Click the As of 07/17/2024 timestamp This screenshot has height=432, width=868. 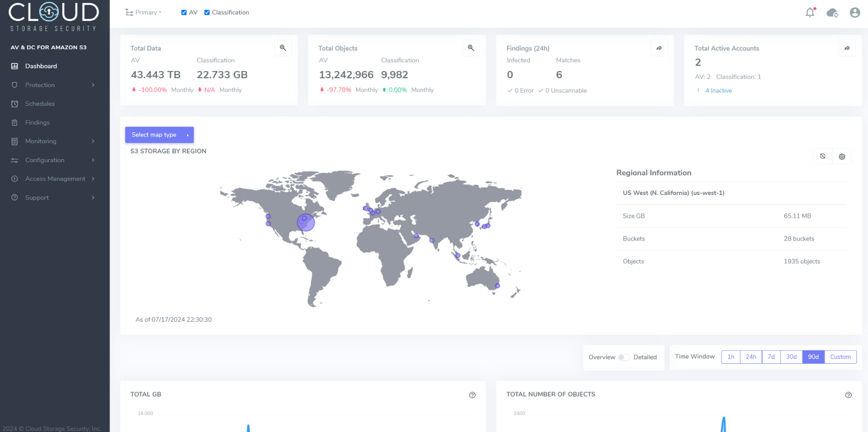click(174, 319)
